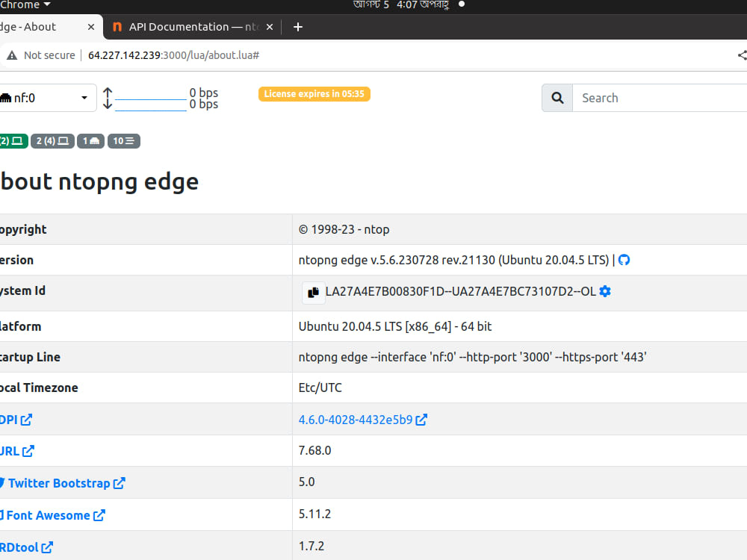Click the Font Awesome version '5.11.2'
Screen dimensions: 747x560
tap(315, 514)
